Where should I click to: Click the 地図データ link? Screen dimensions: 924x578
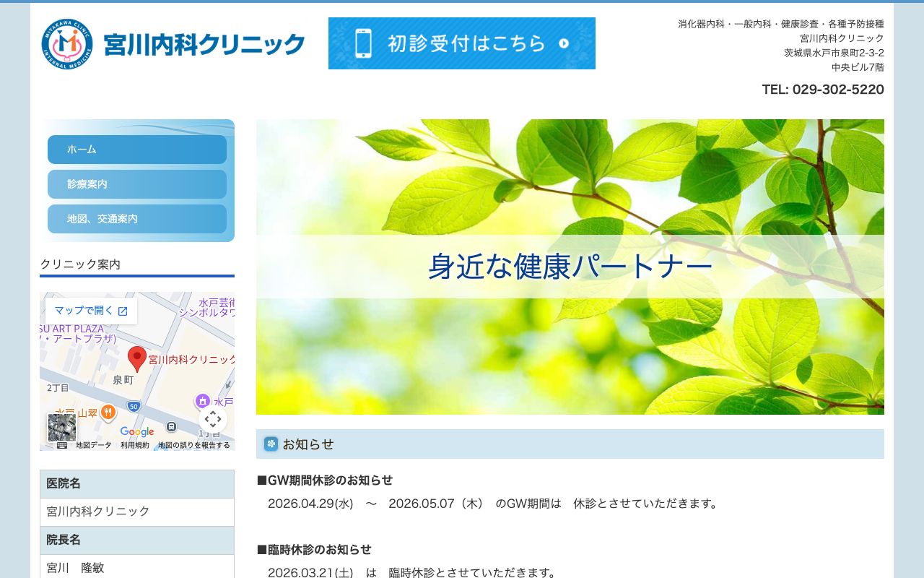click(x=94, y=445)
